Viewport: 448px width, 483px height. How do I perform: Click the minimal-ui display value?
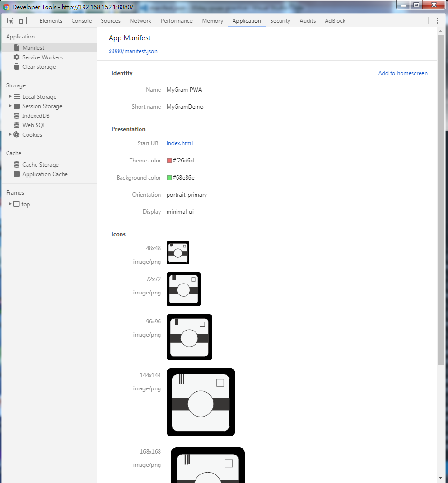point(180,212)
